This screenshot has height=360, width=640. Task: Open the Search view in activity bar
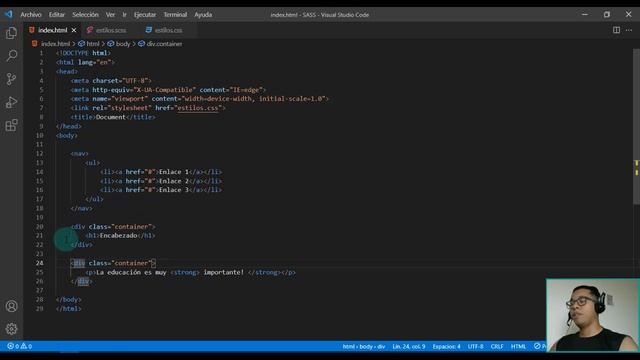[x=11, y=56]
